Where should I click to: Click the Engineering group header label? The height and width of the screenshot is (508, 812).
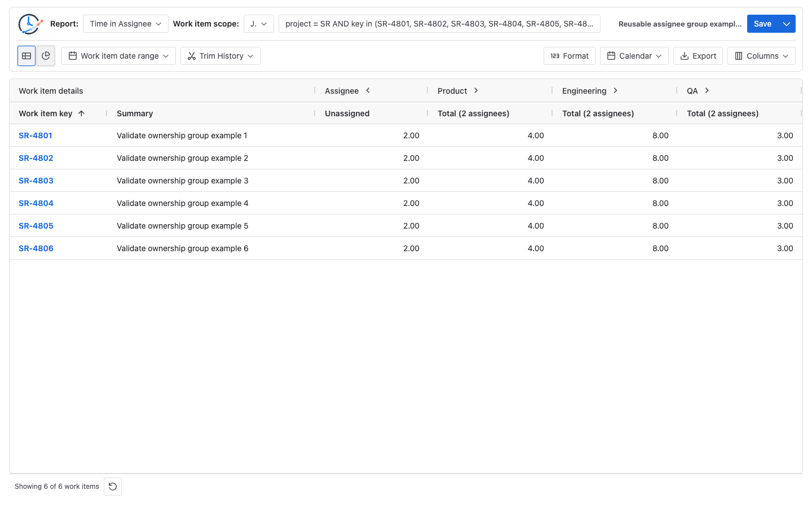tap(584, 91)
